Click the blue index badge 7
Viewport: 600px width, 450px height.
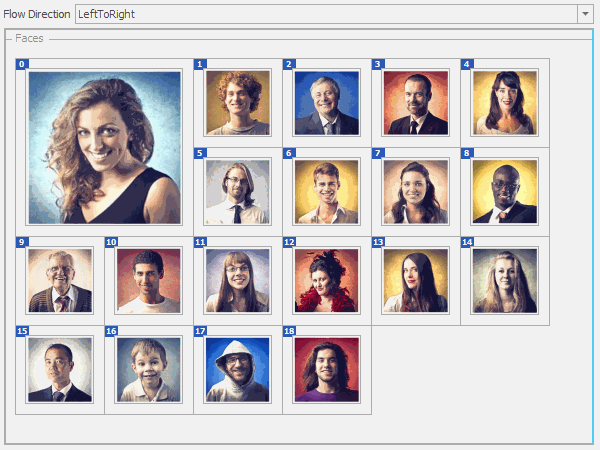[378, 153]
